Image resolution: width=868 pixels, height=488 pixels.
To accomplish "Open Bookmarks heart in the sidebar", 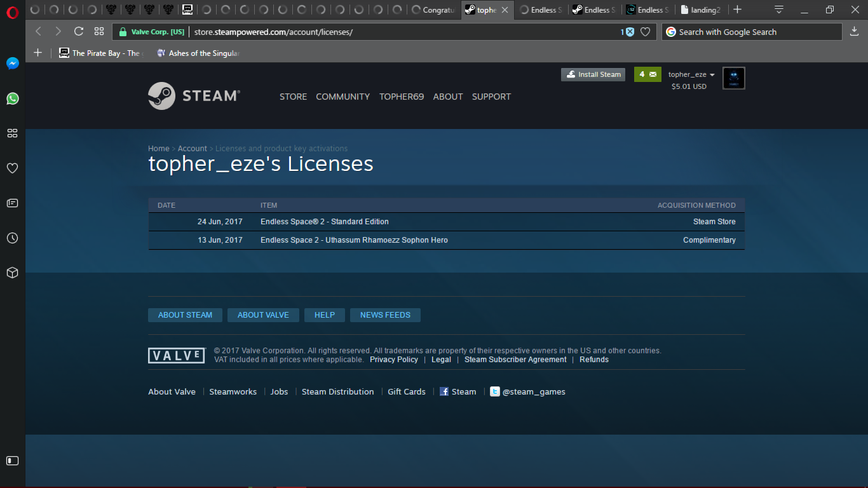I will point(12,168).
